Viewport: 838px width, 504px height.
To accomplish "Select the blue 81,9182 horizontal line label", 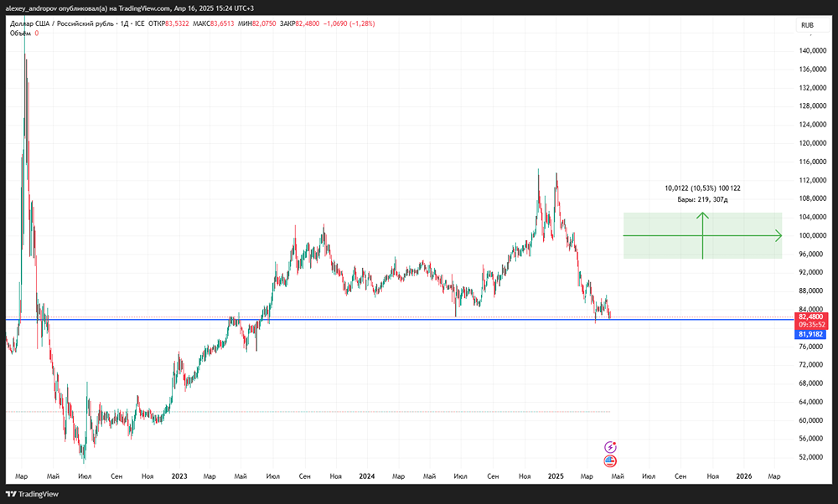I will point(810,334).
